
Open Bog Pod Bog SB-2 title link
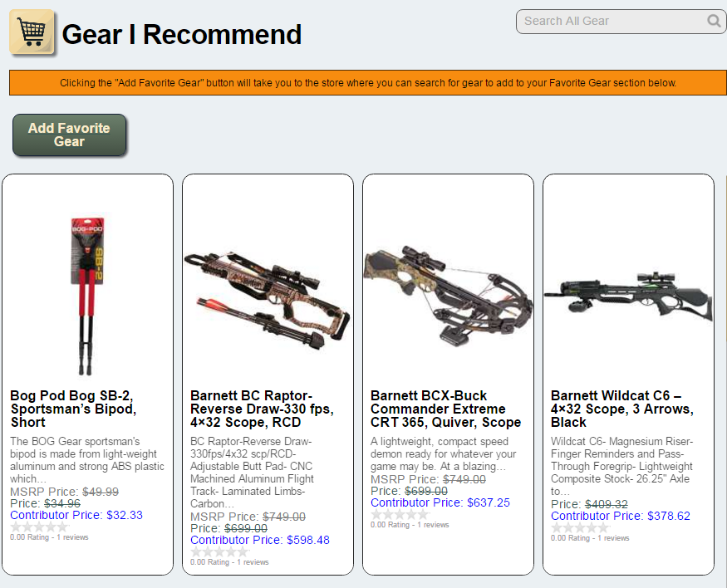[x=73, y=409]
